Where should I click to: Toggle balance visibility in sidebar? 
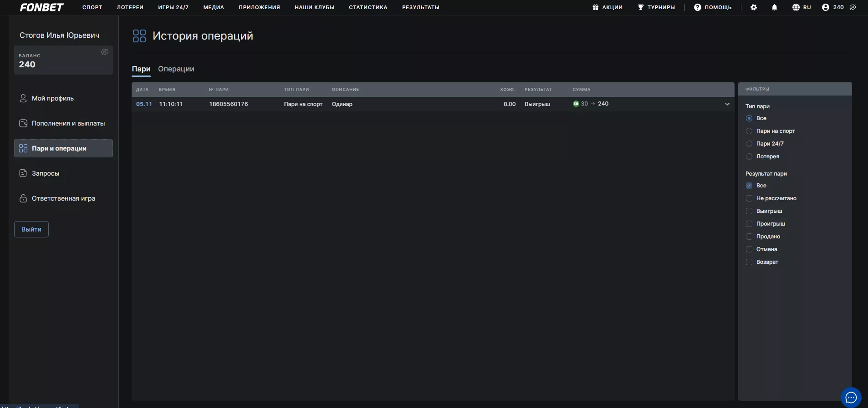104,52
